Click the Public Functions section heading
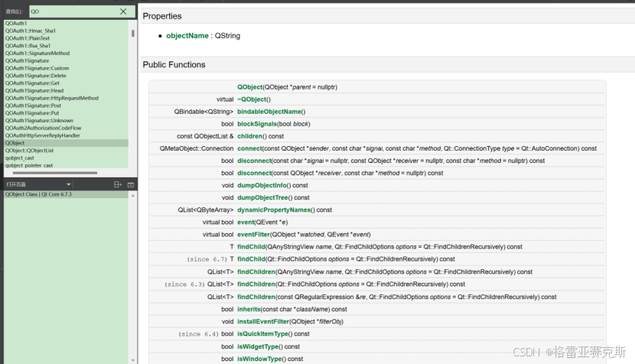The width and height of the screenshot is (635, 364). (174, 65)
